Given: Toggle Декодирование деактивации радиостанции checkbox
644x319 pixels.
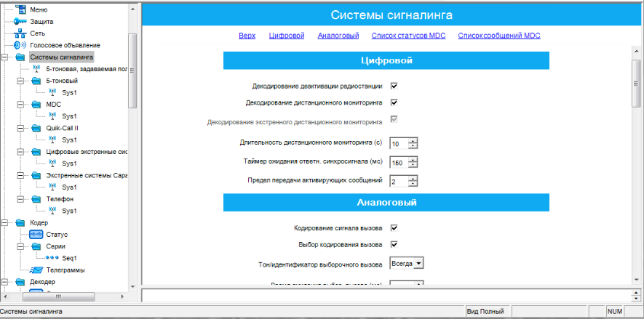Looking at the screenshot, I should [394, 86].
